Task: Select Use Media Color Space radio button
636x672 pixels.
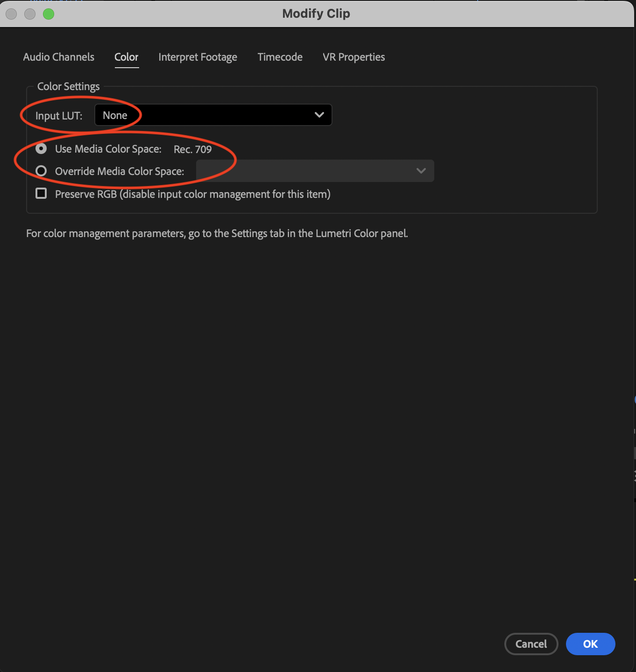Action: point(41,149)
